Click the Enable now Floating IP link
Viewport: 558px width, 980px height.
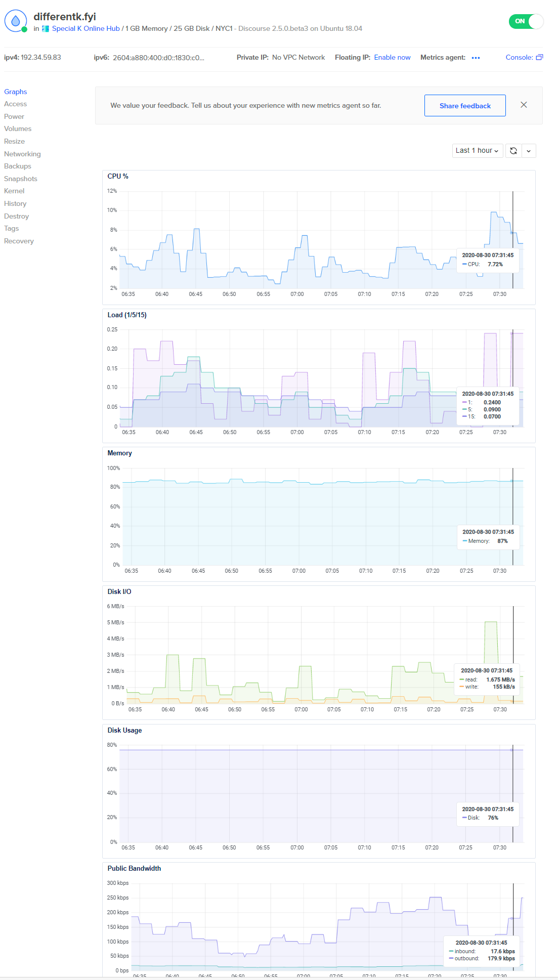(x=392, y=58)
